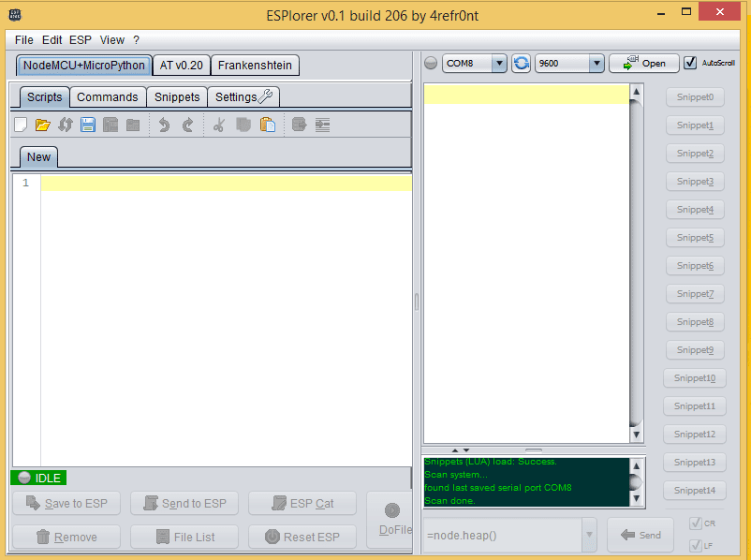This screenshot has height=560, width=751.
Task: Refresh serial port list with blue arrows icon
Action: 522,63
